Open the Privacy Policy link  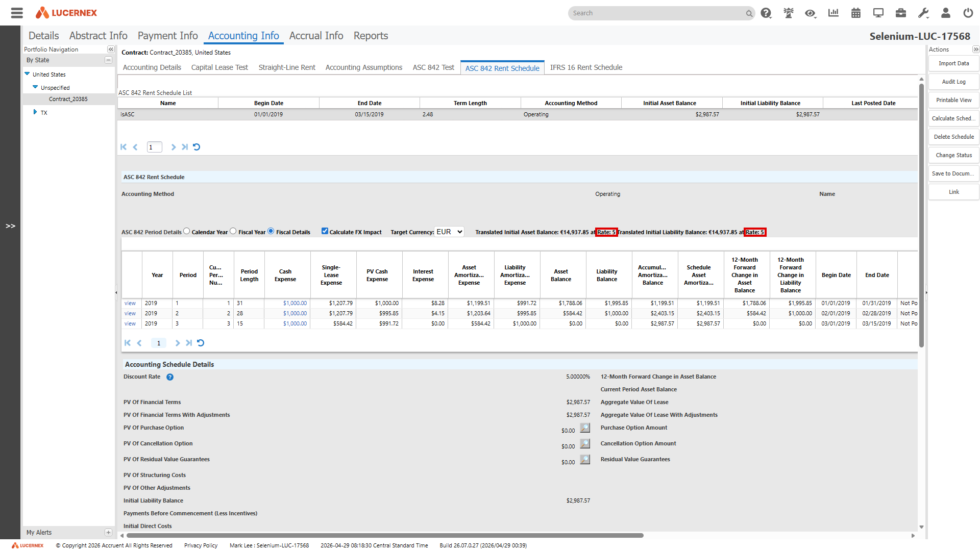[x=201, y=545]
